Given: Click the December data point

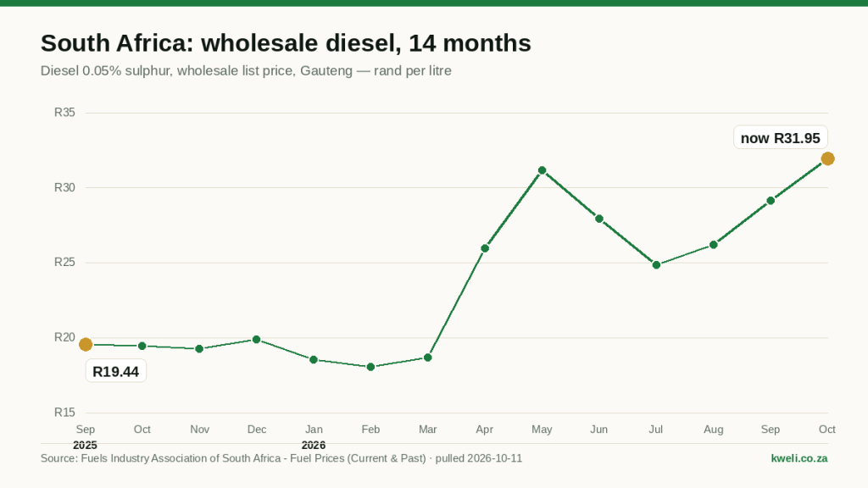Looking at the screenshot, I should click(x=256, y=340).
